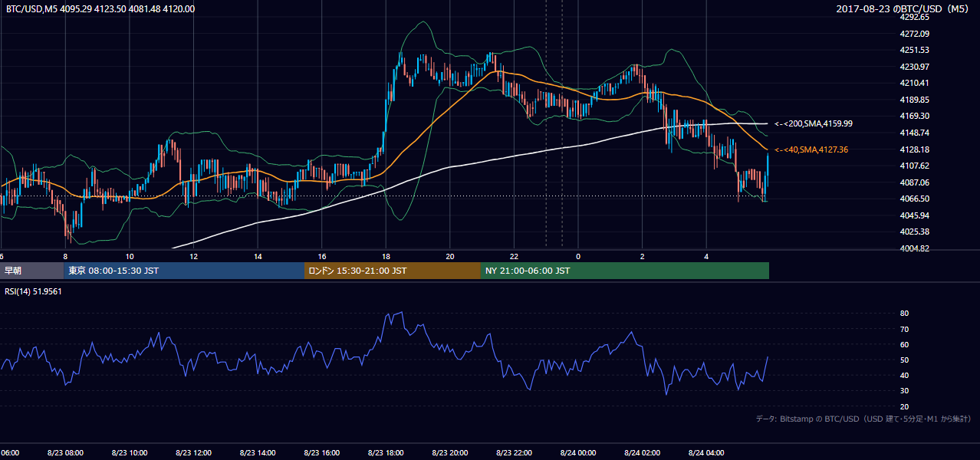Click the 8/24 04:00 time axis label
The width and height of the screenshot is (980, 460).
click(x=706, y=453)
